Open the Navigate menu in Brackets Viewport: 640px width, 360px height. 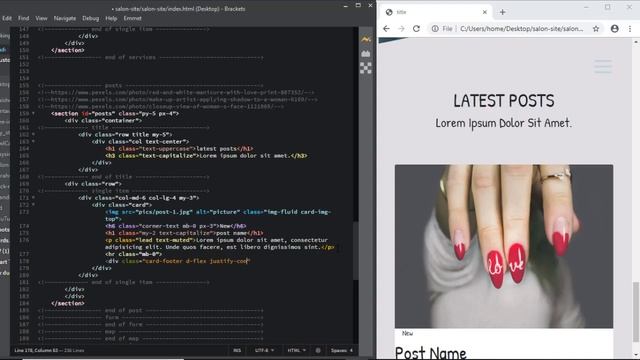[65, 18]
